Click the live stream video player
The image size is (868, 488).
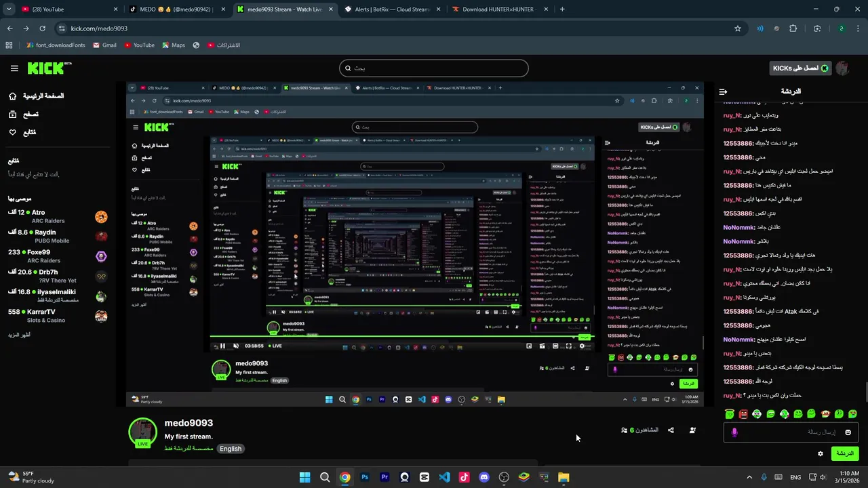pyautogui.click(x=415, y=245)
